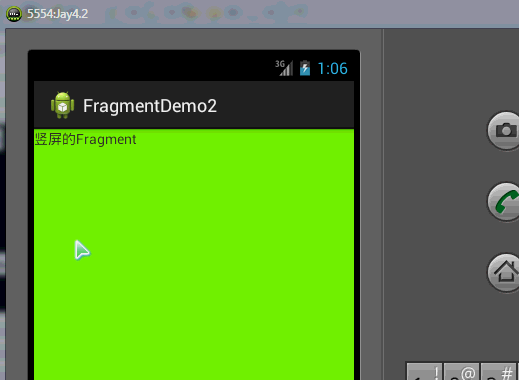Click the # key on emulator keyboard
519x380 pixels.
click(x=498, y=371)
